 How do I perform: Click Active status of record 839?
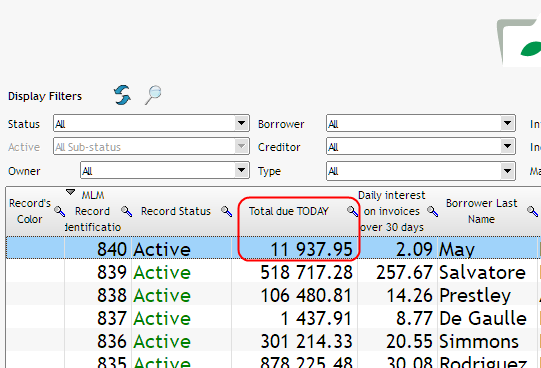tap(162, 272)
